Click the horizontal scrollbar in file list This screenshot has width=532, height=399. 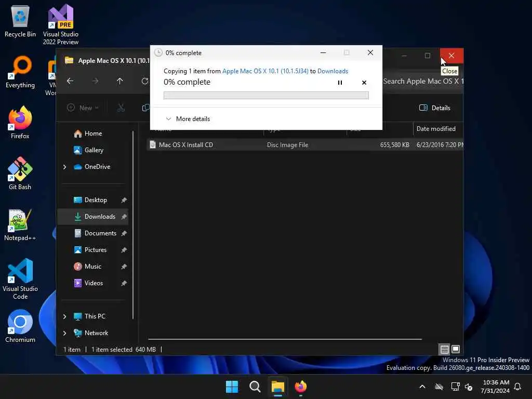(x=285, y=339)
